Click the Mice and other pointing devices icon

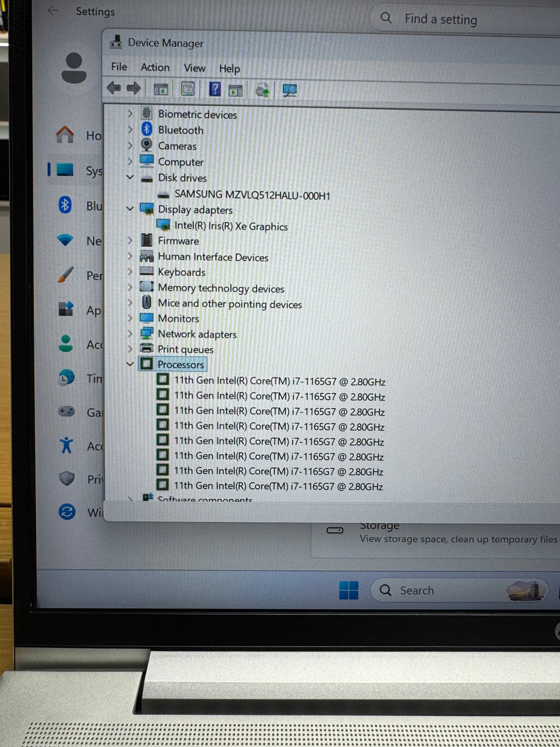147,302
